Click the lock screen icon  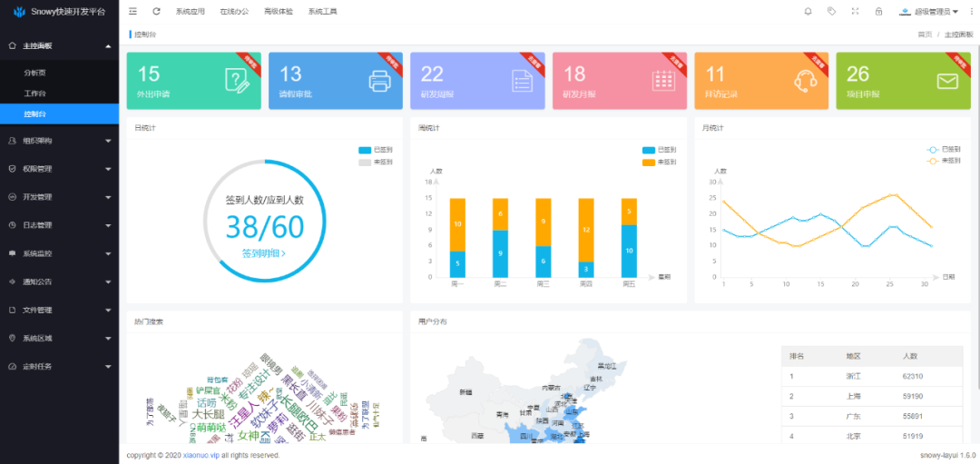pos(878,12)
